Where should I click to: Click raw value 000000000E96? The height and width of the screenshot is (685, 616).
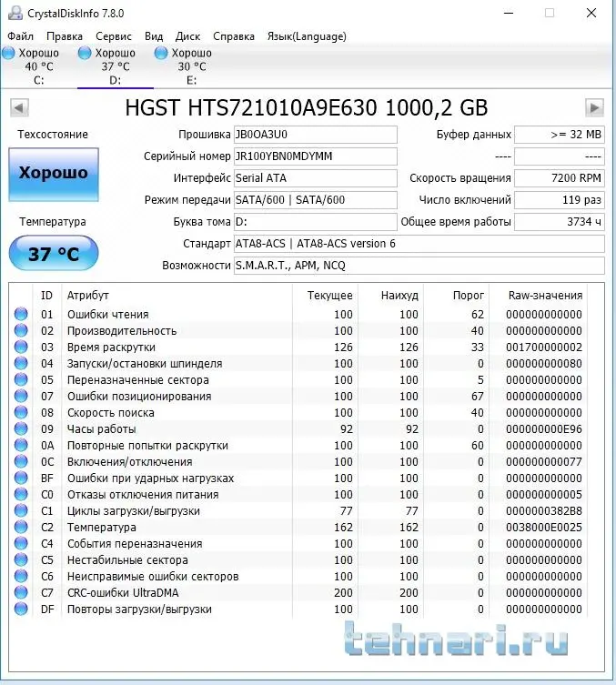(x=544, y=429)
